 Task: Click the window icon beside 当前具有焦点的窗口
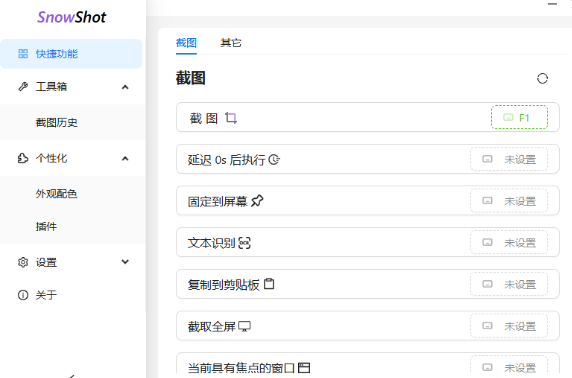[304, 367]
